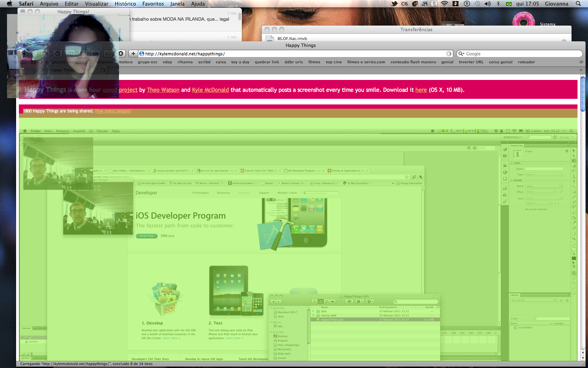Click the address bar URL field
The width and height of the screenshot is (588, 368).
296,54
